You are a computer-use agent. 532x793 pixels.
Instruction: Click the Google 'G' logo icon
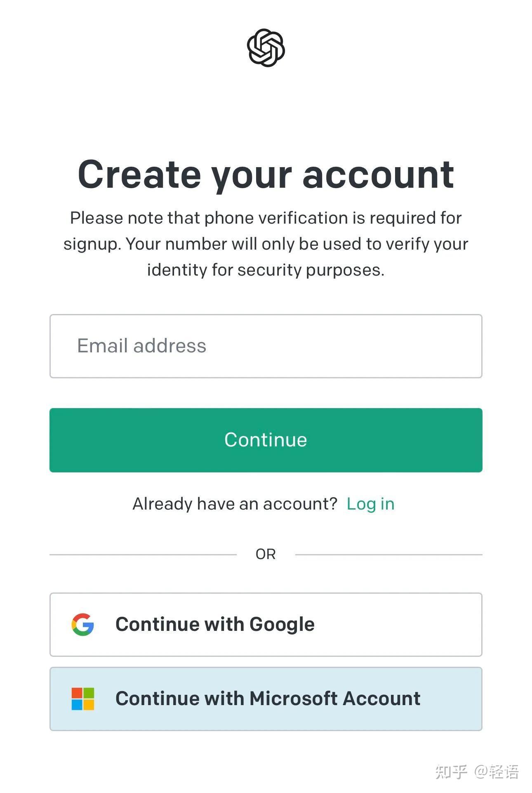pyautogui.click(x=82, y=624)
